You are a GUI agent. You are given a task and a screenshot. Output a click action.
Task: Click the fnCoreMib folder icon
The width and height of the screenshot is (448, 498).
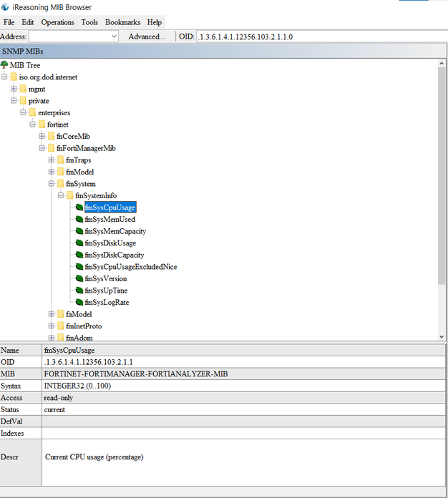(x=51, y=136)
